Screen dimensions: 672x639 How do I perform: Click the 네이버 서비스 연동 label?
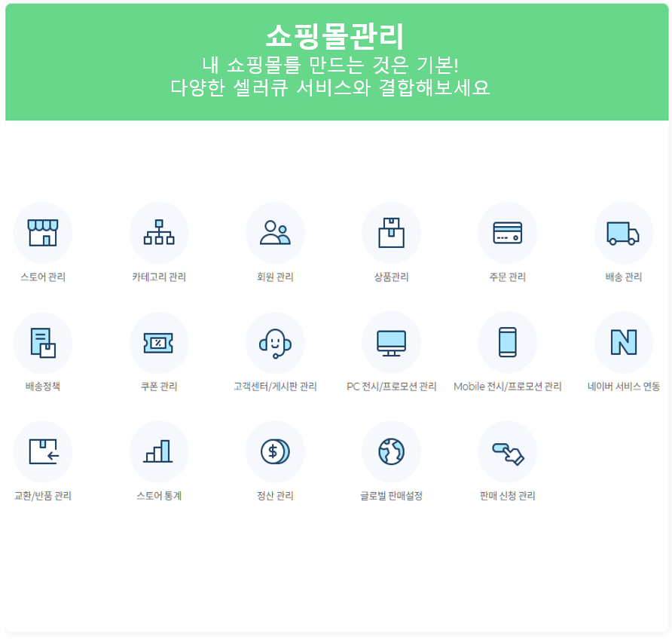coord(624,386)
